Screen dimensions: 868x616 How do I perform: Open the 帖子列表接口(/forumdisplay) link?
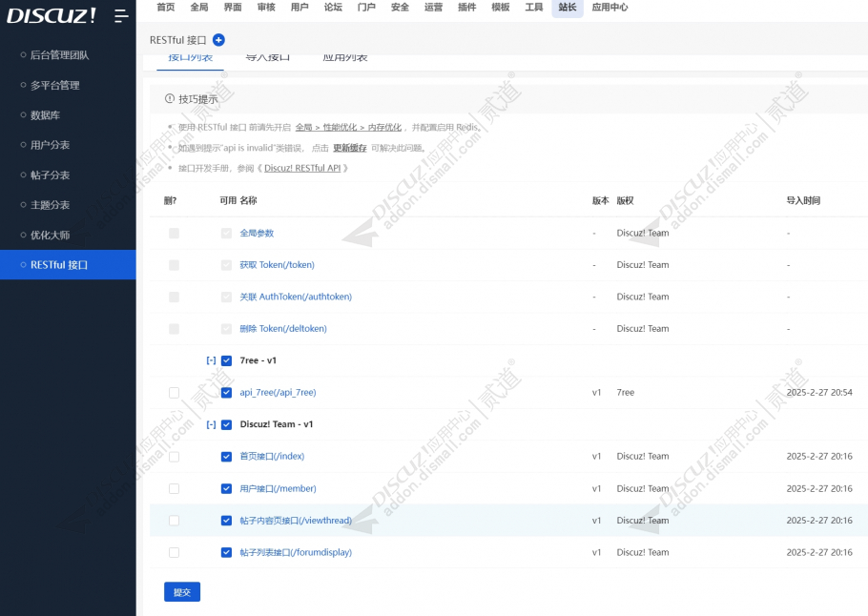pos(296,552)
